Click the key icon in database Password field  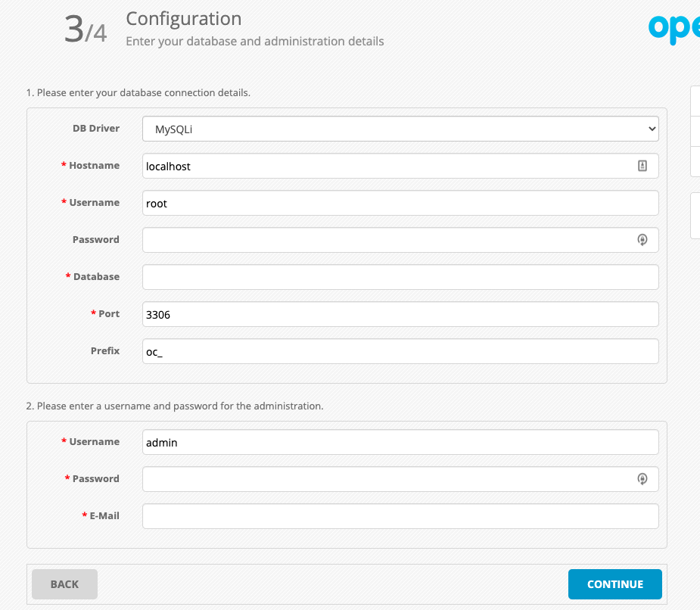[642, 240]
